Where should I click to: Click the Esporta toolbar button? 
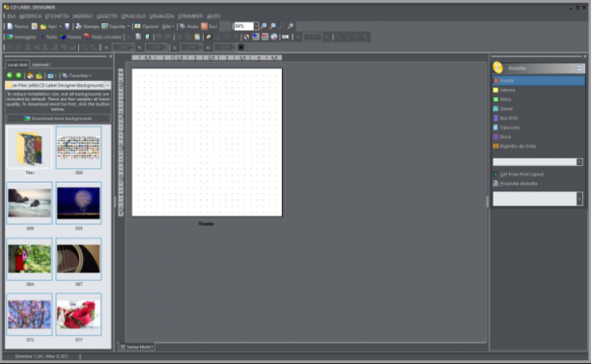point(113,26)
